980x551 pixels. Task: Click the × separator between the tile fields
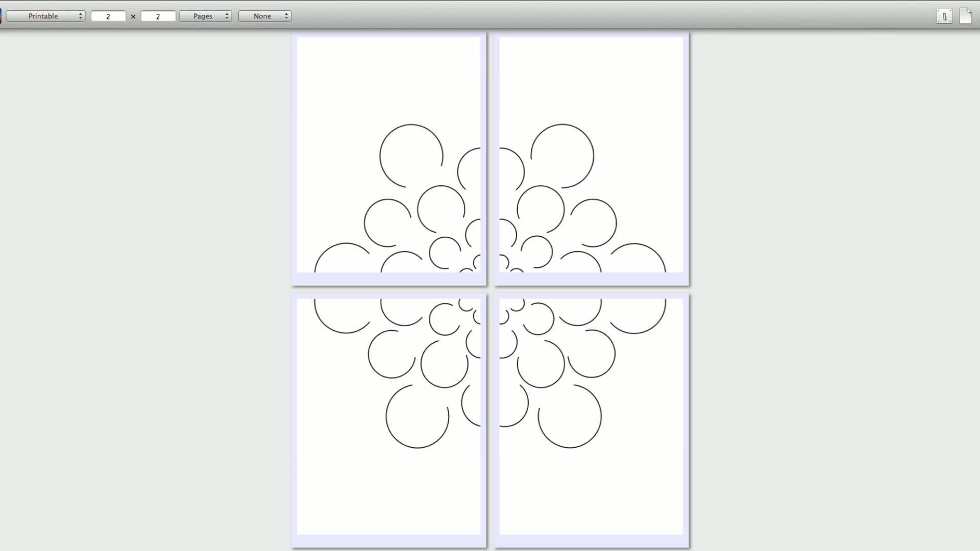[x=133, y=16]
